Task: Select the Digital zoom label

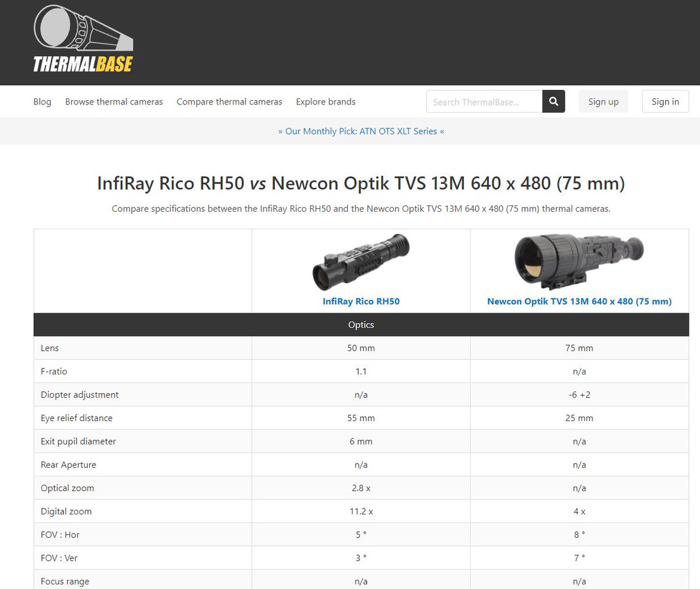Action: (x=66, y=511)
